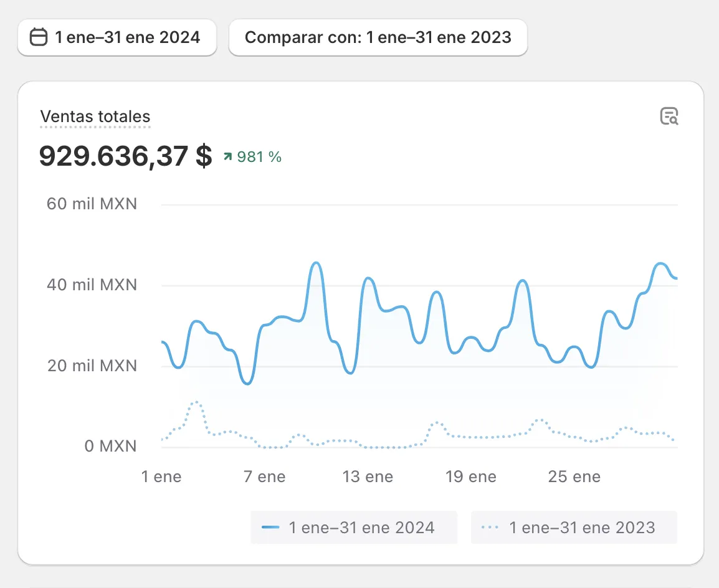Toggle the 1 ene–31 ene 2024 legend series

(354, 528)
